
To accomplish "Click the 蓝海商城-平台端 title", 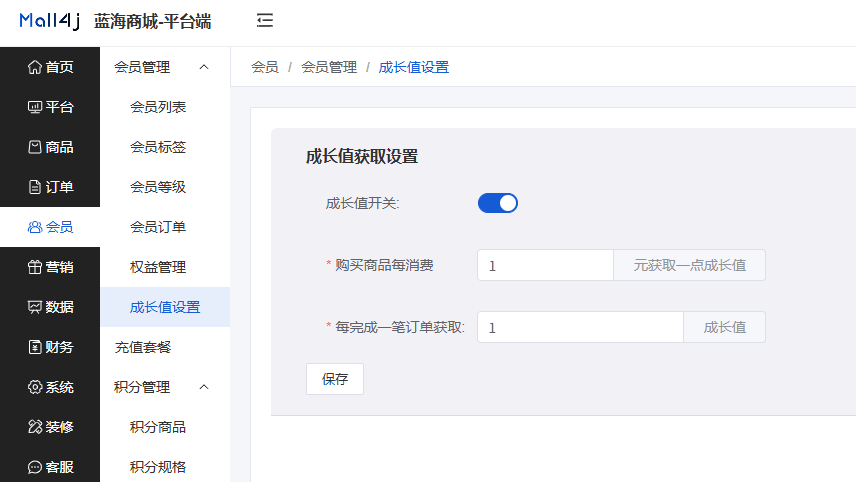I will (x=152, y=22).
